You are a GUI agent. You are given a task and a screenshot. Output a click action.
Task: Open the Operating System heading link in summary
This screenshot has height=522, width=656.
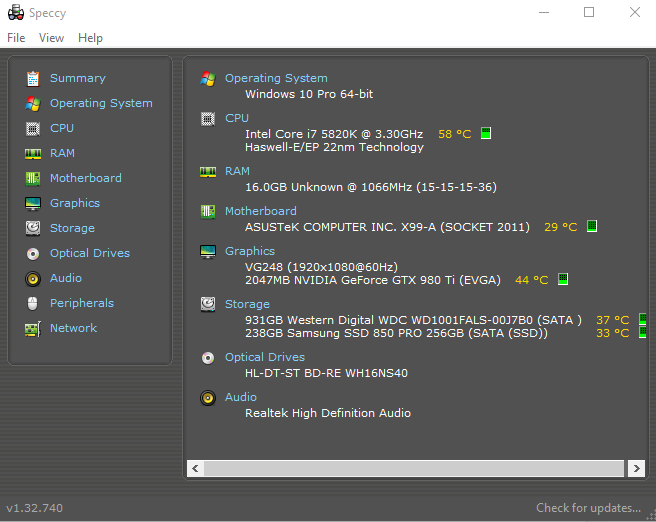[x=276, y=78]
